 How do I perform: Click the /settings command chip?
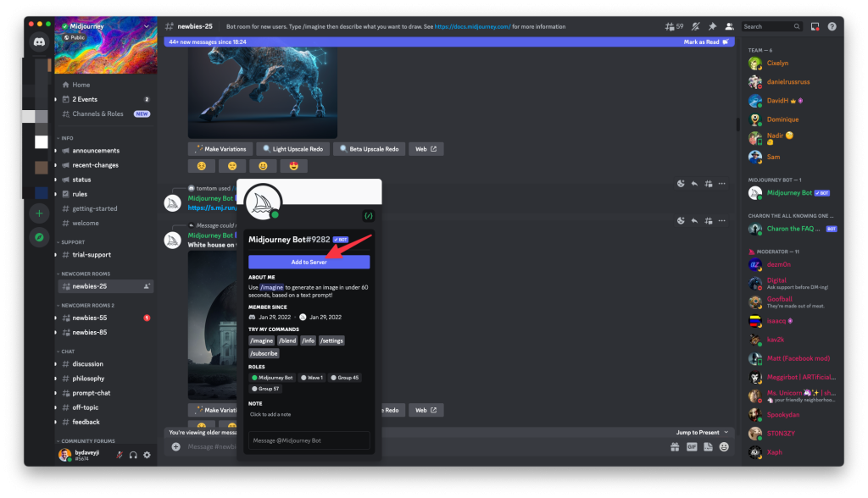(x=331, y=340)
